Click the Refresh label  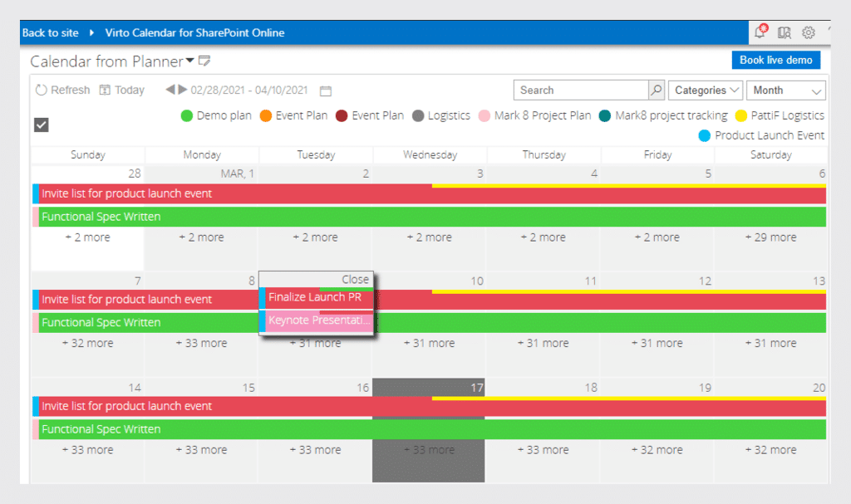point(71,90)
